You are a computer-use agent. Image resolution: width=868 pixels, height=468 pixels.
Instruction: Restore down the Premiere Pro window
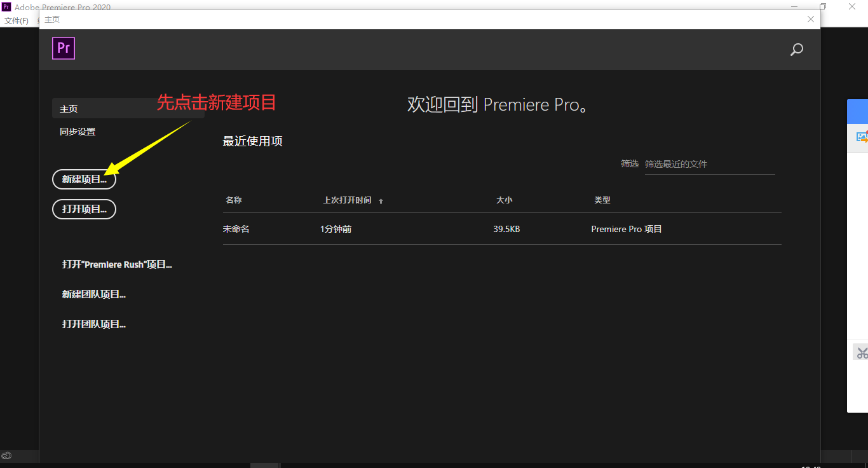(x=823, y=6)
